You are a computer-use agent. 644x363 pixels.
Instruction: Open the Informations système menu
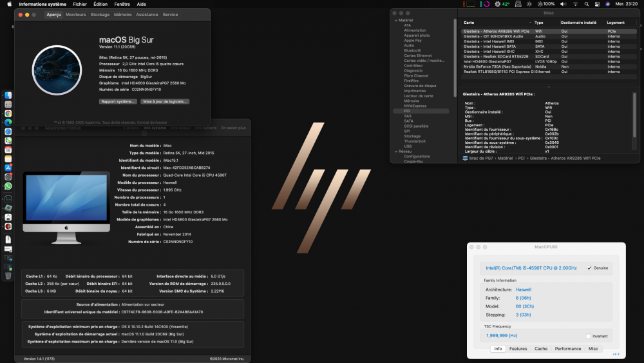pos(43,4)
